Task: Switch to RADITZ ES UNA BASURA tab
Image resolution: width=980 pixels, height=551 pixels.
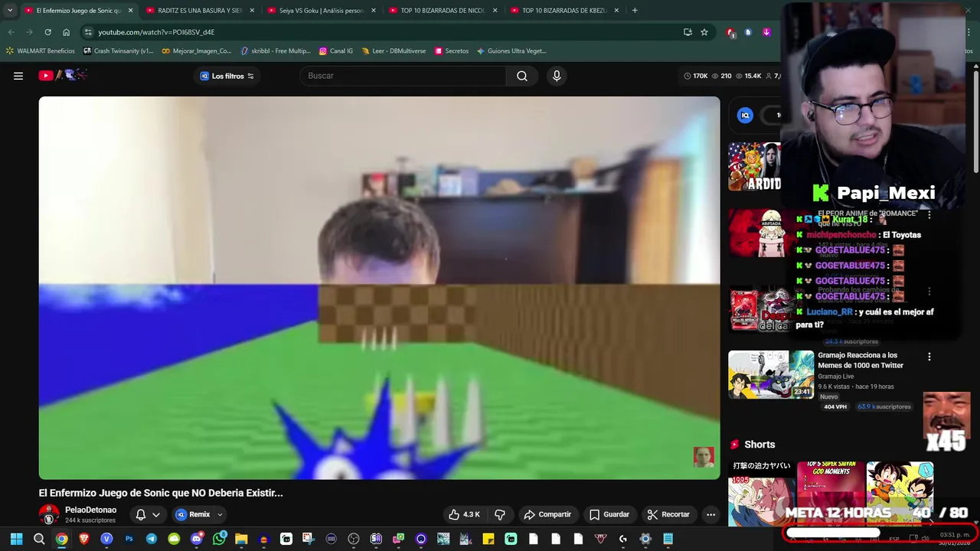Action: [x=199, y=11]
